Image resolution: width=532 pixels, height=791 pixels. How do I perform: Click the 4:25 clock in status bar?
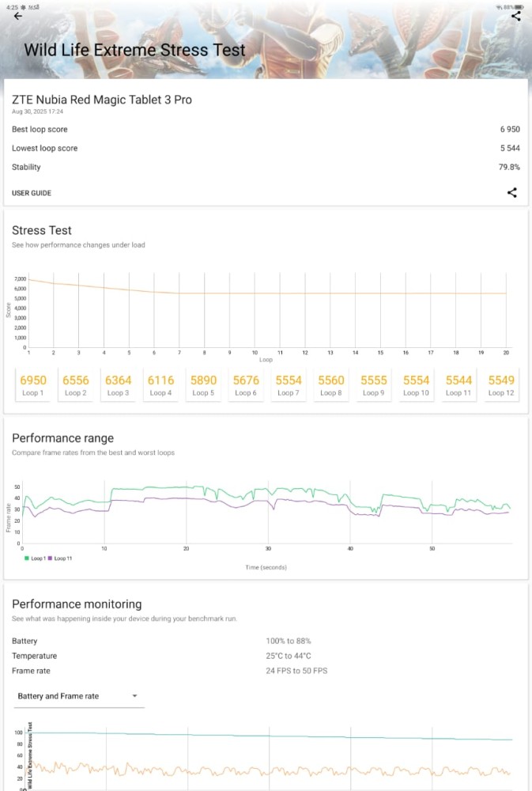click(x=12, y=7)
